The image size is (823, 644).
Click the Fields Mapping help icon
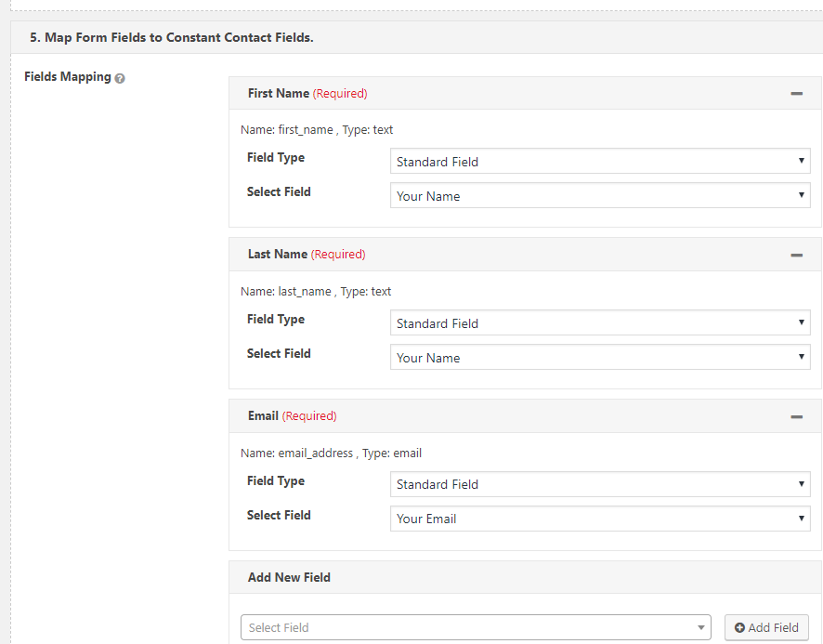pyautogui.click(x=120, y=78)
